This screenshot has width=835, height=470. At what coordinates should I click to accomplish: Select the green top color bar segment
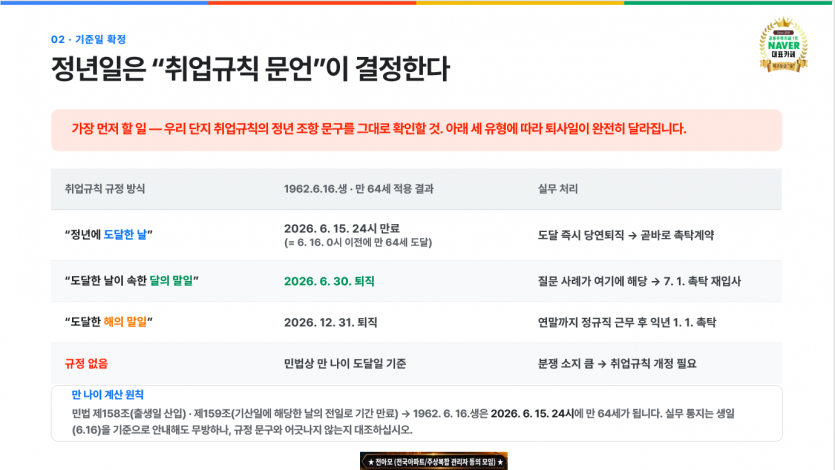[728, 2]
